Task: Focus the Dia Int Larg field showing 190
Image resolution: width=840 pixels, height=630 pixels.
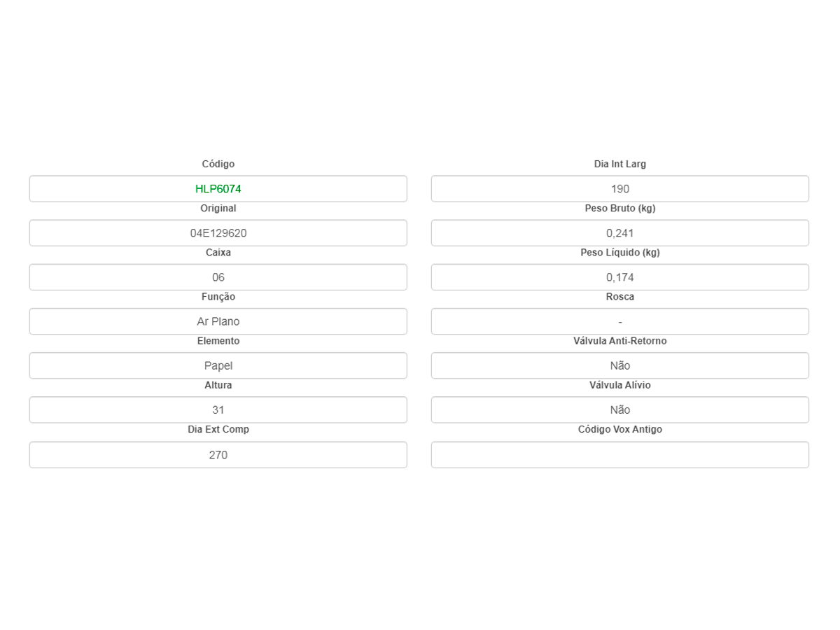Action: pos(619,189)
